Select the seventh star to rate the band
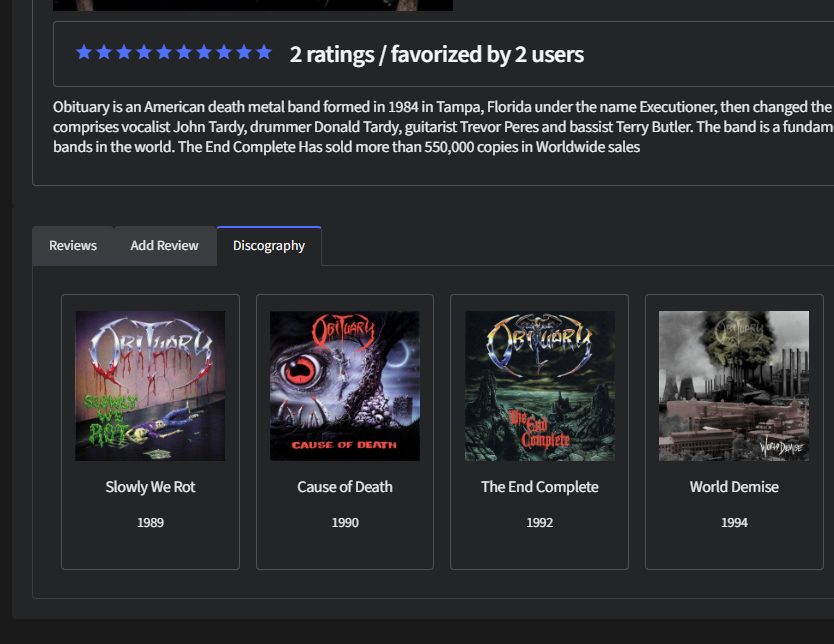 (x=205, y=53)
